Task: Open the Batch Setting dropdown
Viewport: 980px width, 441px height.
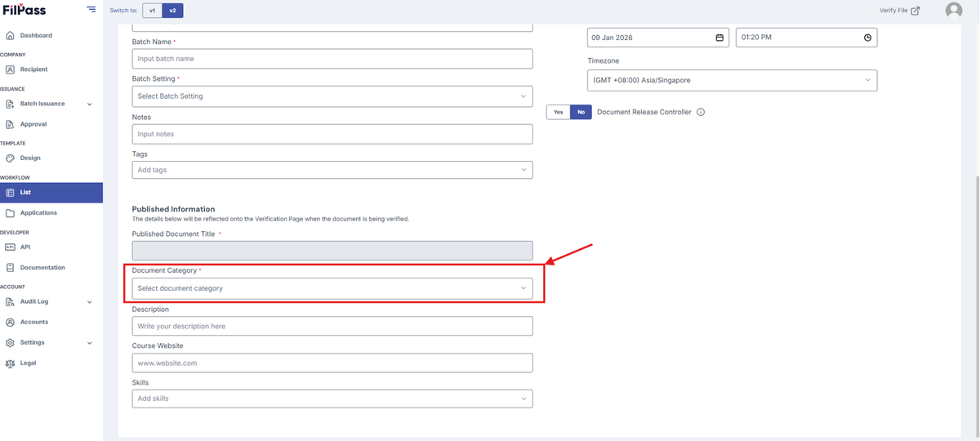Action: pos(332,96)
